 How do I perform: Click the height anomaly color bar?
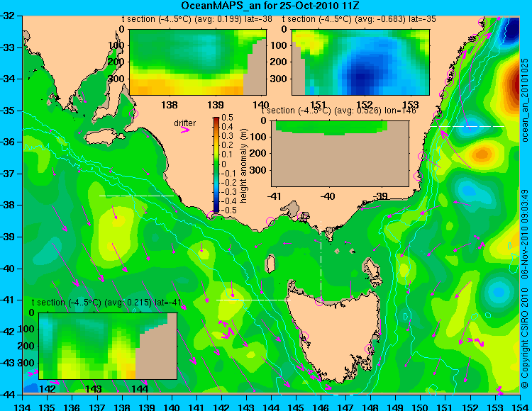pos(216,164)
